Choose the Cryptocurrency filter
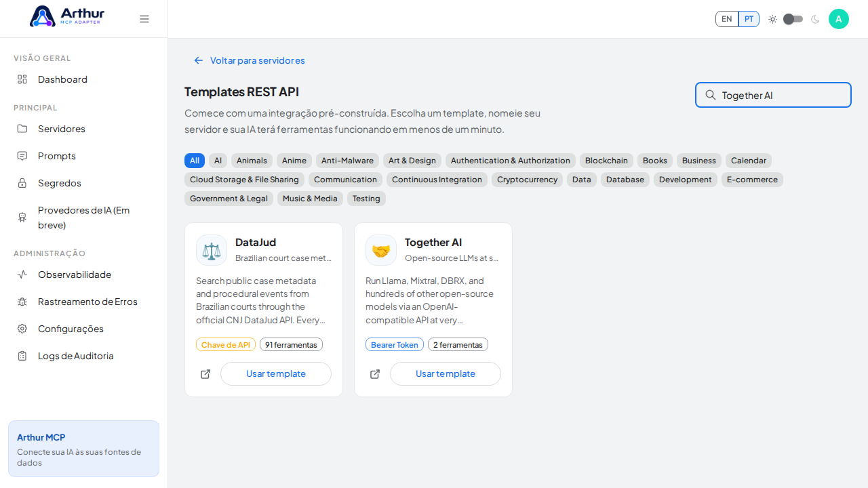The image size is (868, 488). (527, 180)
